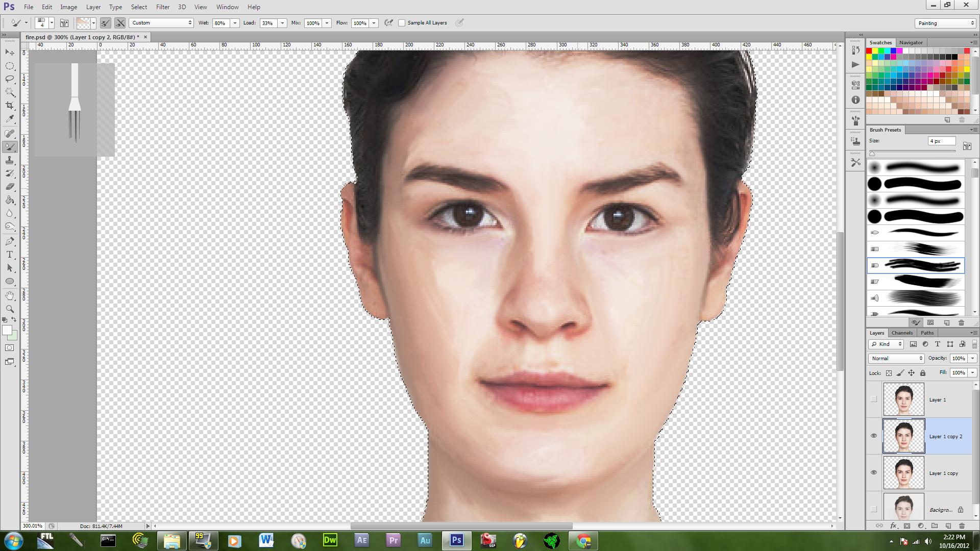Select the Path Selection tool
980x551 pixels.
coord(10,268)
